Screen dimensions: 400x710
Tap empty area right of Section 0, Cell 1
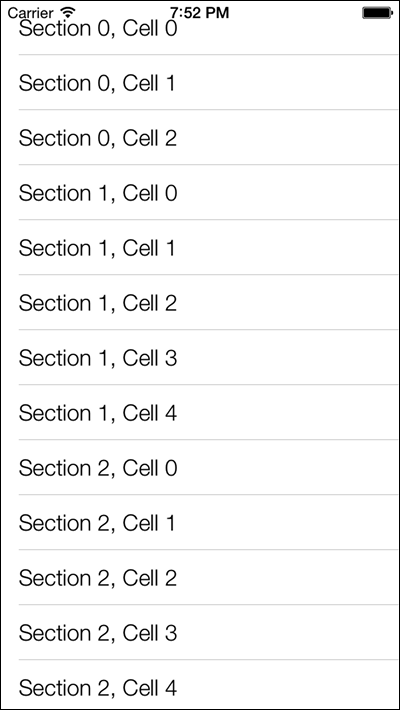288,82
